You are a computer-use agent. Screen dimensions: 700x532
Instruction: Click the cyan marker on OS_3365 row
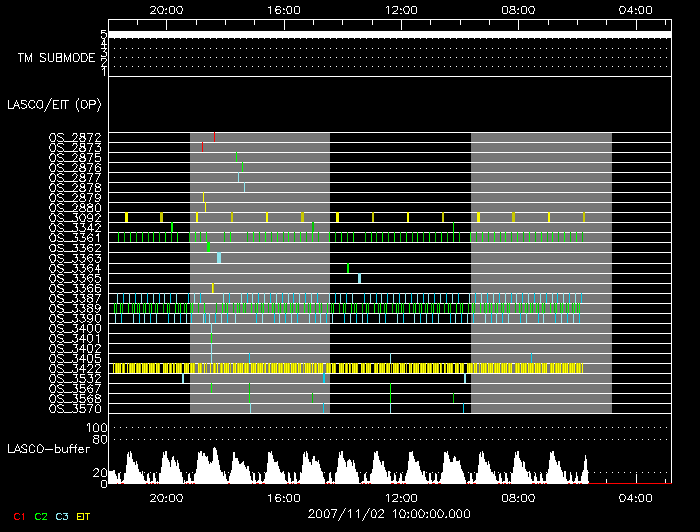tap(359, 278)
